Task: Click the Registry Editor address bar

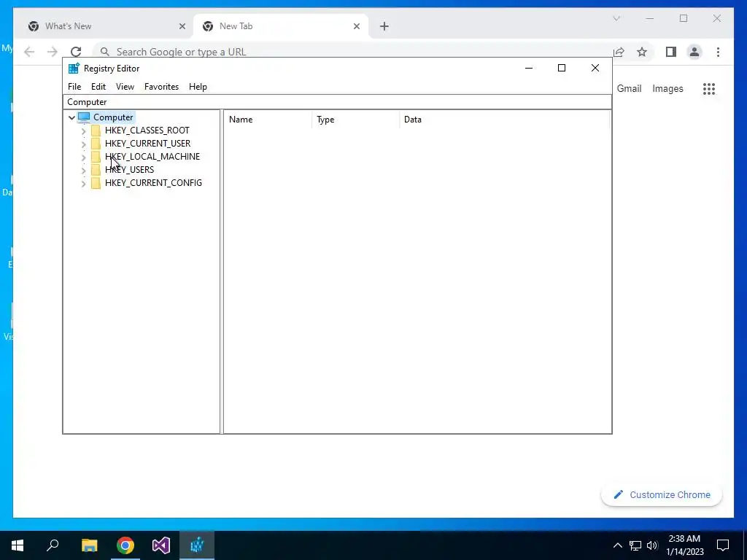Action: click(x=337, y=102)
